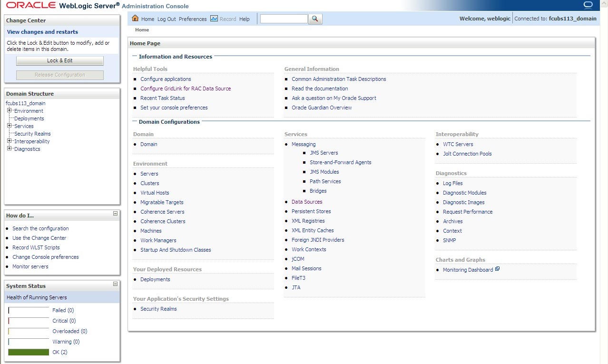
Task: Click the OK (2) green health bar
Action: tap(29, 352)
